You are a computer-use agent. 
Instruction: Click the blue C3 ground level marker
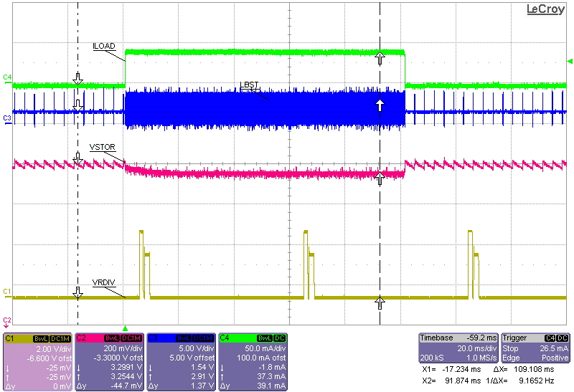pos(7,117)
